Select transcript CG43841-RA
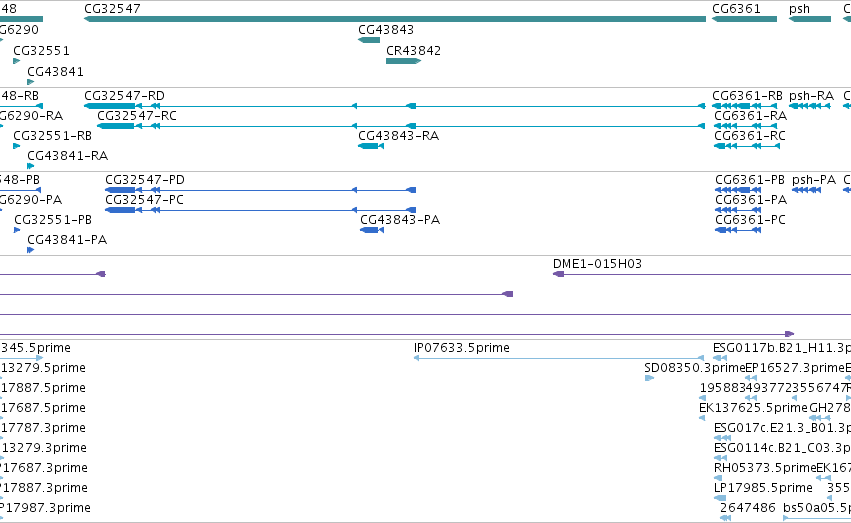Viewport: 851px width, 523px height. click(x=30, y=166)
